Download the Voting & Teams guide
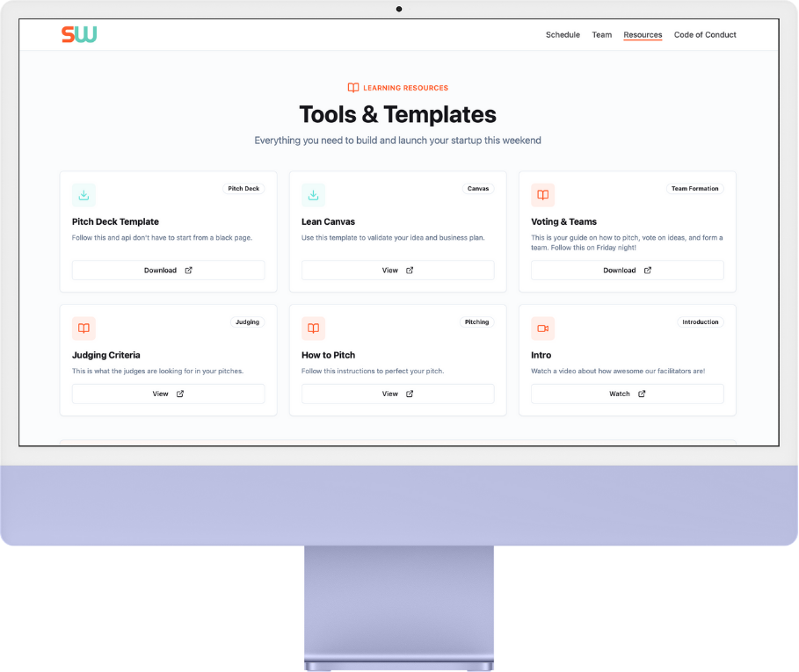Screen dimensions: 799x672 coord(627,271)
